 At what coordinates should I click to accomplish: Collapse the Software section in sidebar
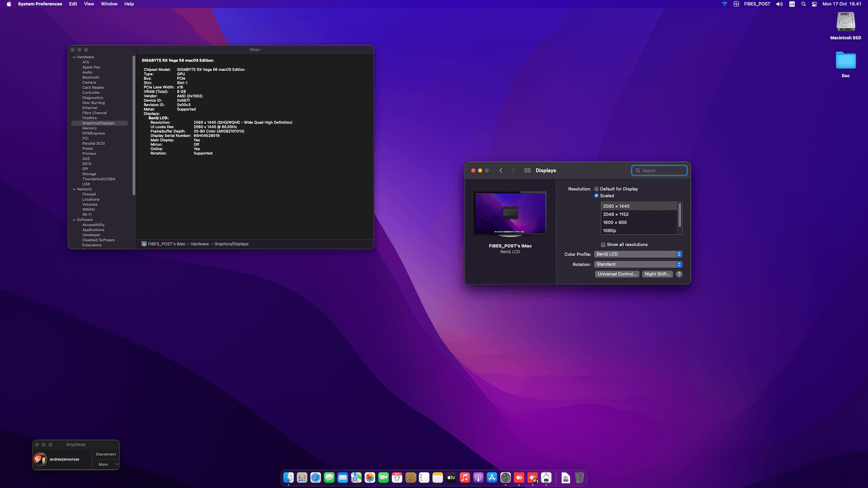tap(74, 220)
